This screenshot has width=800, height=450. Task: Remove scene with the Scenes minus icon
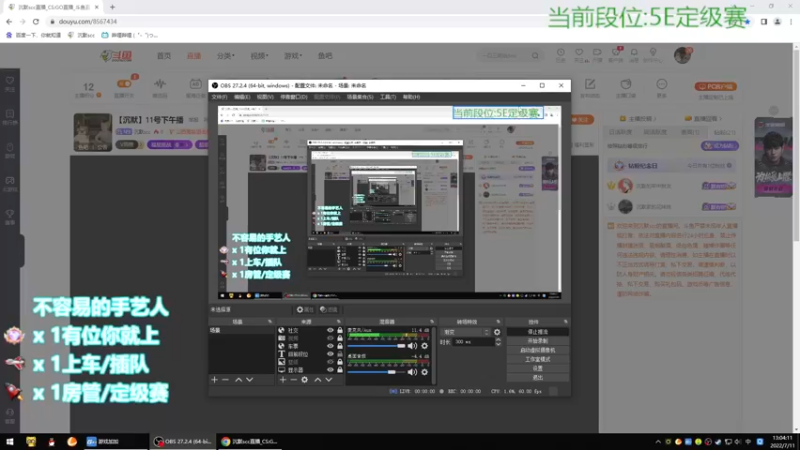225,380
